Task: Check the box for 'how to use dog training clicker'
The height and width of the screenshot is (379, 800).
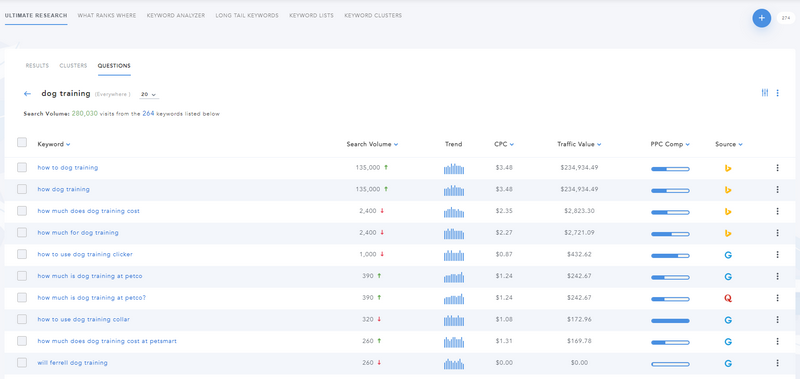Action: tap(22, 254)
